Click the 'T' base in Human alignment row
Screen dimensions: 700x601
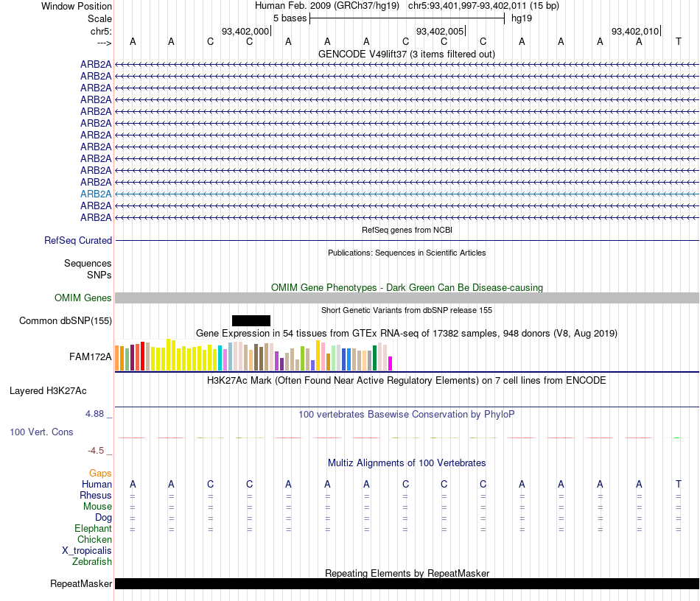pyautogui.click(x=678, y=484)
